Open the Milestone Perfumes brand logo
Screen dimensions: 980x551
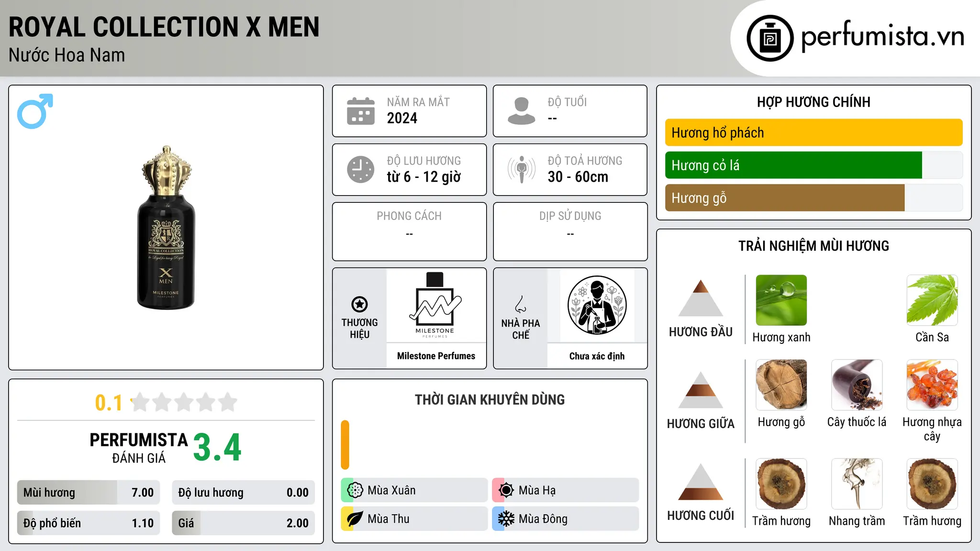[435, 305]
